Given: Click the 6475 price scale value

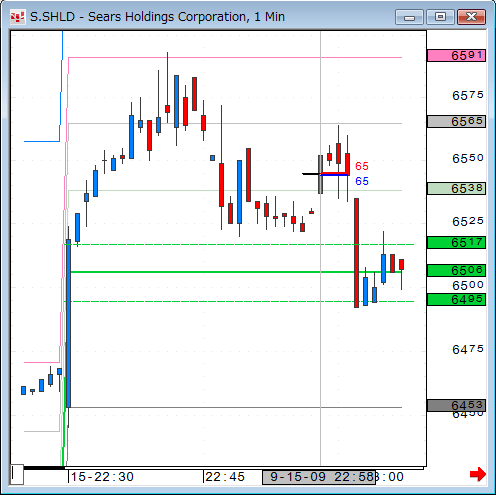Looking at the screenshot, I should 468,349.
